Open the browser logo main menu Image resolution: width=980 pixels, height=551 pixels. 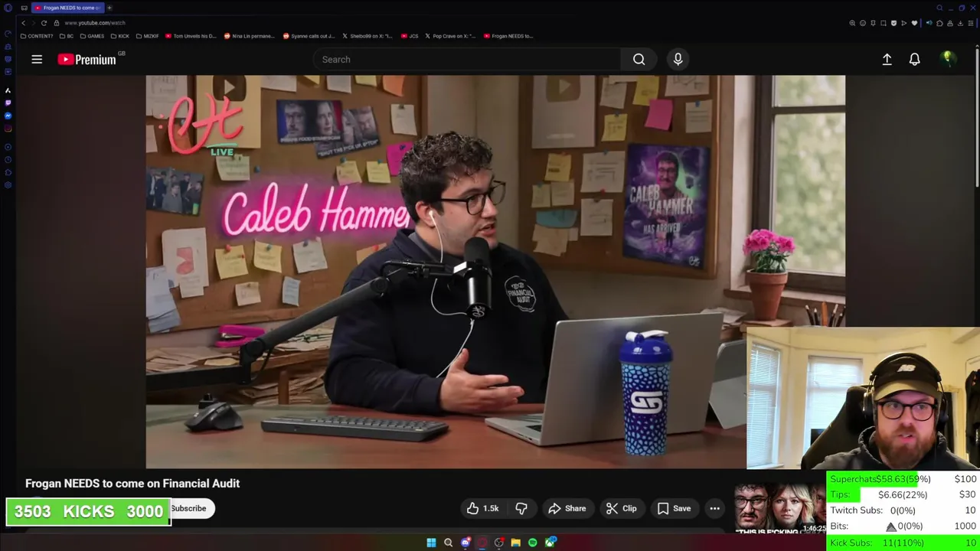[8, 8]
